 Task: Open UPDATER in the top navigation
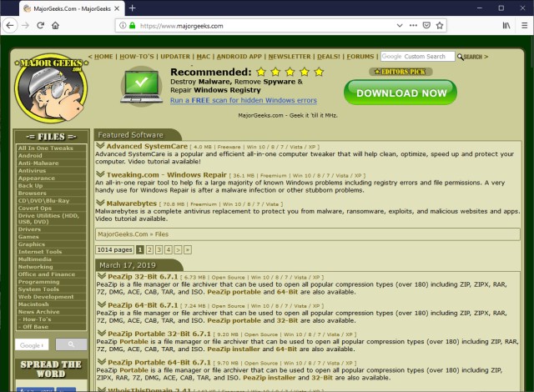(175, 57)
